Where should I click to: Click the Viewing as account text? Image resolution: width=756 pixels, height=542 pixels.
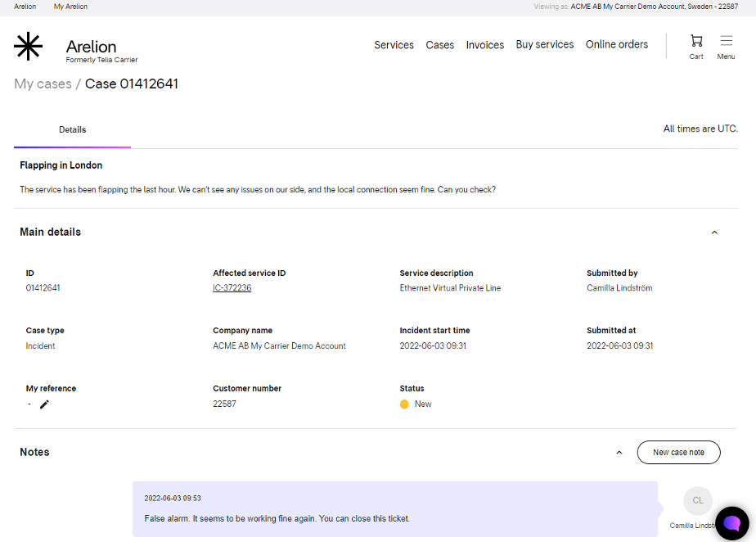(x=636, y=7)
